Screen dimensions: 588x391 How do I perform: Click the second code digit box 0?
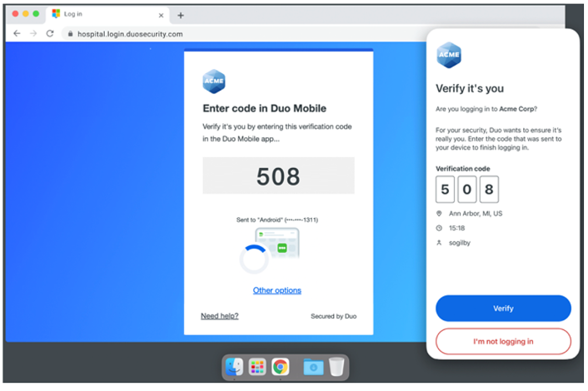pyautogui.click(x=467, y=189)
